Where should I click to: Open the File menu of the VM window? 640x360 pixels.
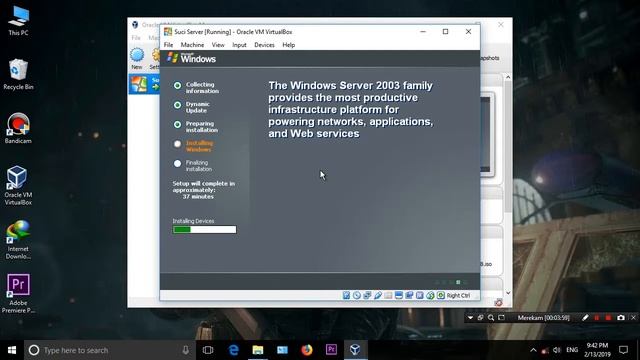[168, 45]
